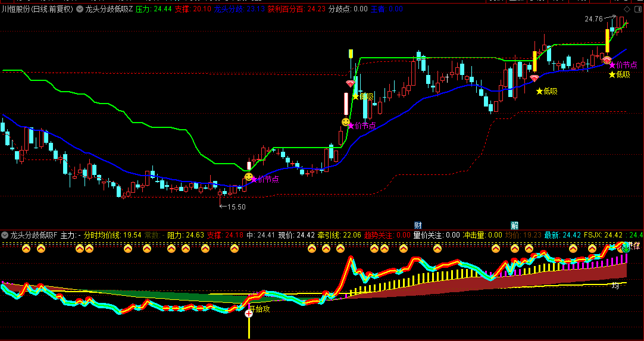Click 量价关注: 0.00 readout
The height and width of the screenshot is (341, 644).
point(437,236)
